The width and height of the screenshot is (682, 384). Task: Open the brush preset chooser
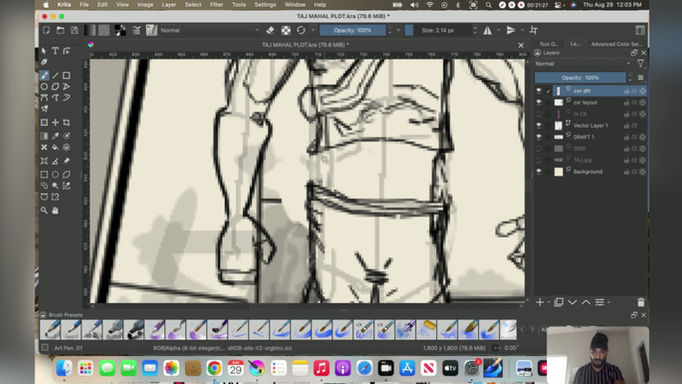(151, 30)
